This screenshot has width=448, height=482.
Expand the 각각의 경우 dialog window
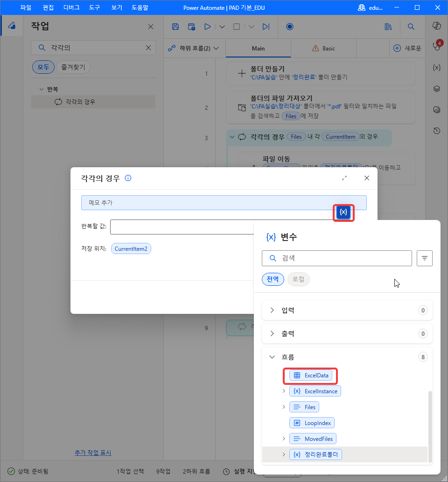[x=344, y=178]
